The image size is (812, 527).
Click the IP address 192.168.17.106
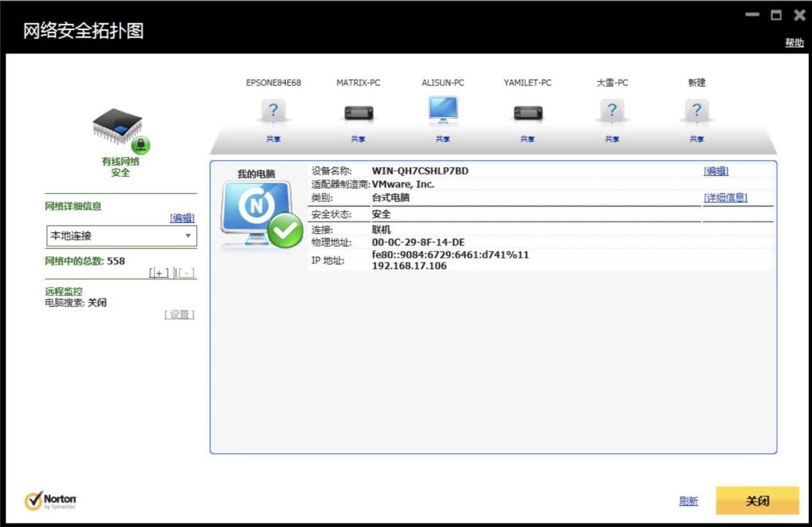click(409, 266)
